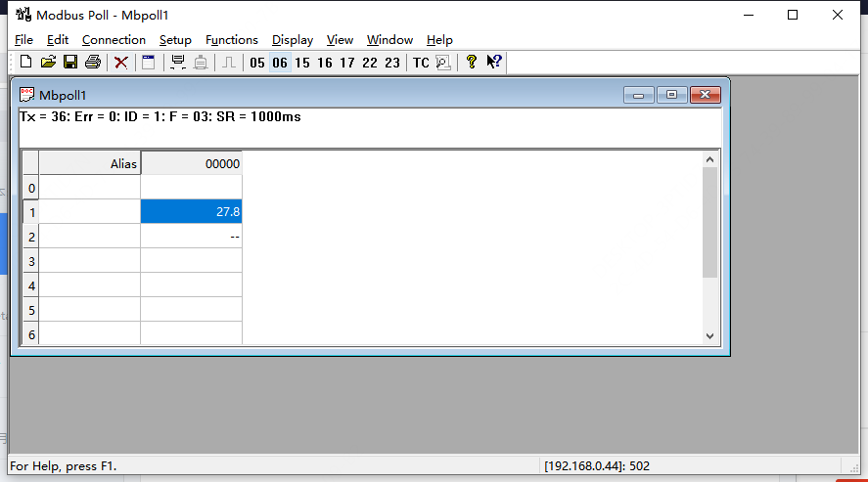Viewport: 868px width, 482px height.
Task: Click the Open file folder icon
Action: pyautogui.click(x=48, y=62)
